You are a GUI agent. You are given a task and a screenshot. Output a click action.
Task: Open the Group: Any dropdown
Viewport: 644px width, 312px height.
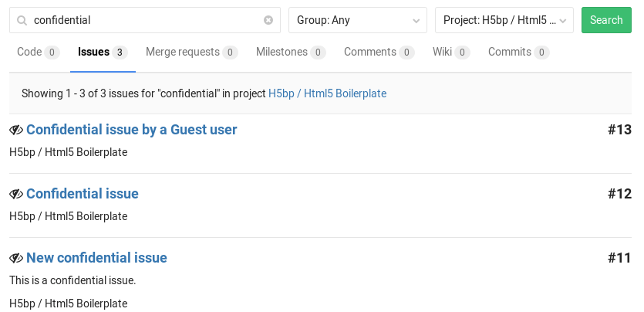click(357, 21)
